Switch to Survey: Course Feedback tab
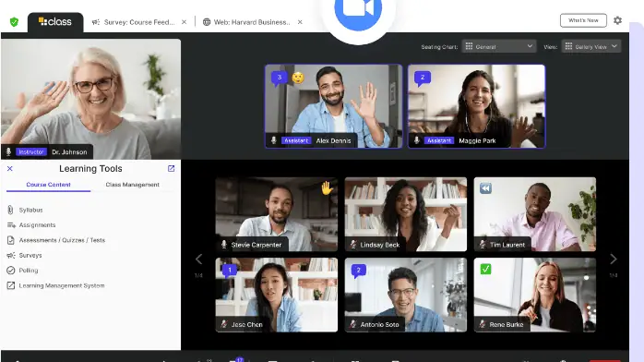Viewport: 644px width, 362px height. pos(134,22)
